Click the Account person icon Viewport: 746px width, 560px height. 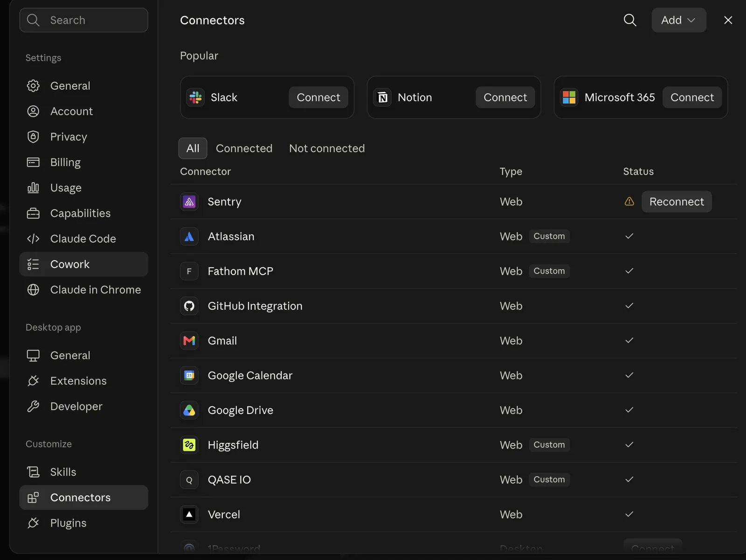pos(33,111)
